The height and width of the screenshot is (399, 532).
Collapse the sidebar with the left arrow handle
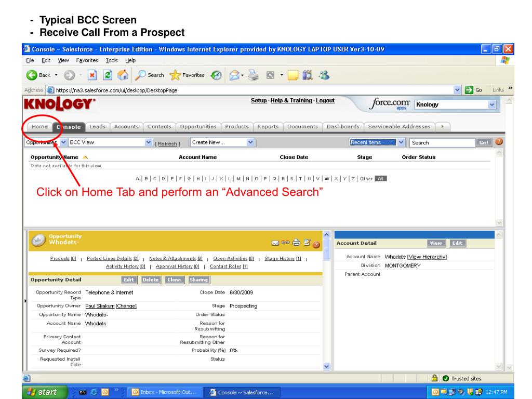tap(25, 301)
